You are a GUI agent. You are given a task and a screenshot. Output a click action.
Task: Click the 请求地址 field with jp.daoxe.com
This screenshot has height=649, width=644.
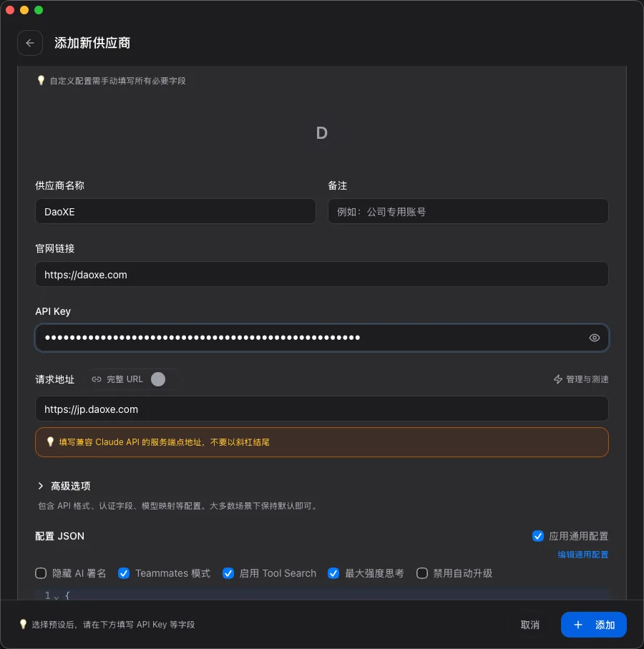(322, 409)
